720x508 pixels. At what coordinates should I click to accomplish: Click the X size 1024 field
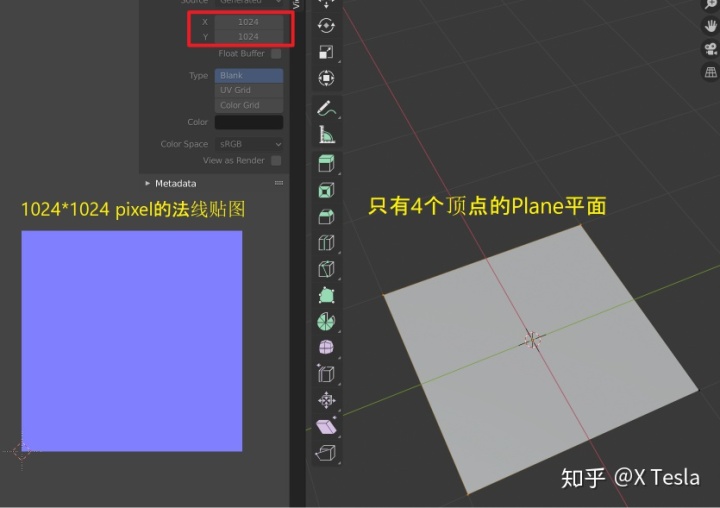[248, 22]
